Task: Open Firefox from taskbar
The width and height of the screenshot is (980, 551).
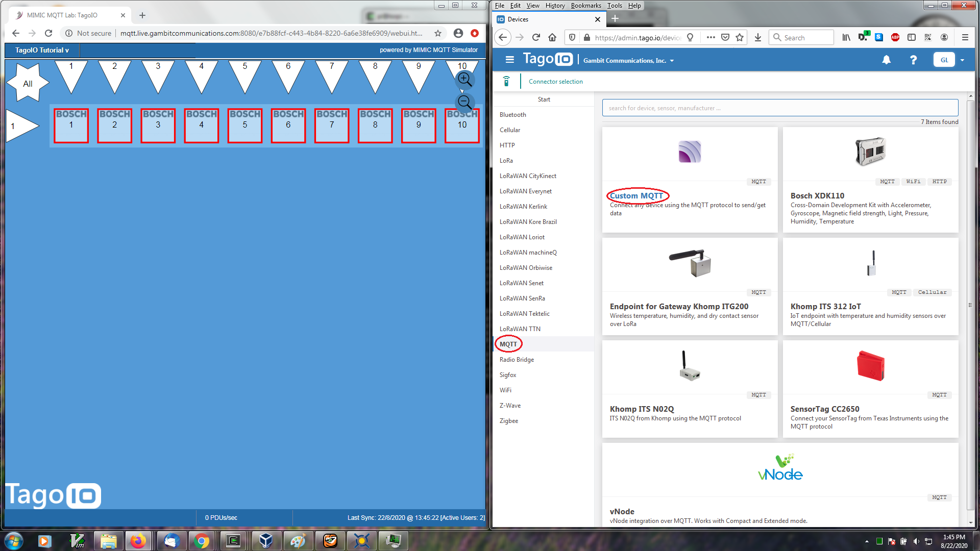Action: click(x=138, y=541)
